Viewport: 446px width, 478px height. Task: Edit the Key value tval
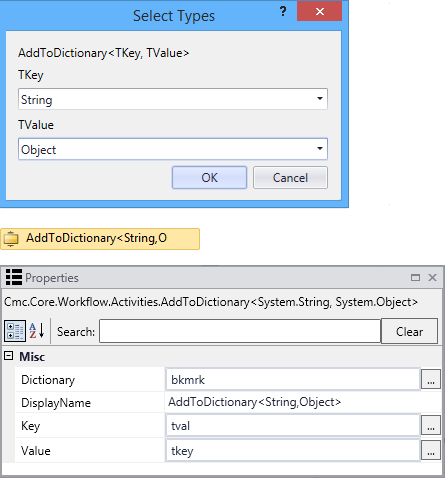click(x=293, y=425)
